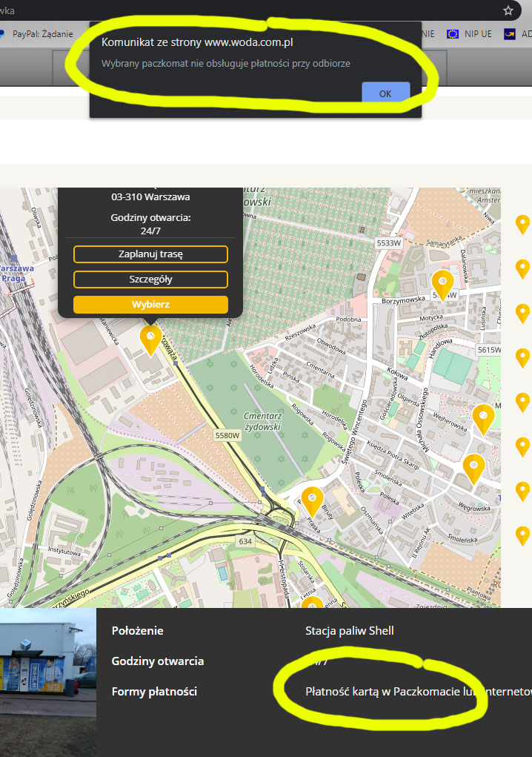Confirm the alert with OK button
Screen dimensions: 532x757
click(x=385, y=93)
